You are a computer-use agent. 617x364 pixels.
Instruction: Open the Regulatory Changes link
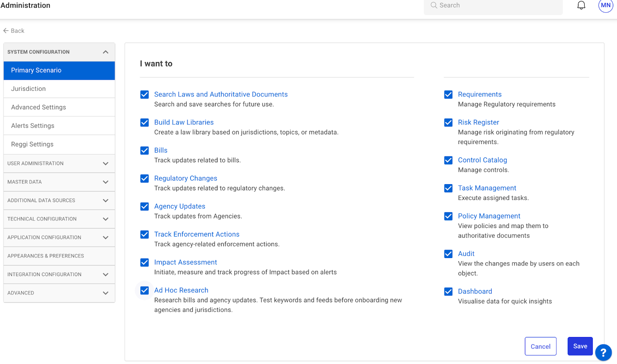point(185,178)
